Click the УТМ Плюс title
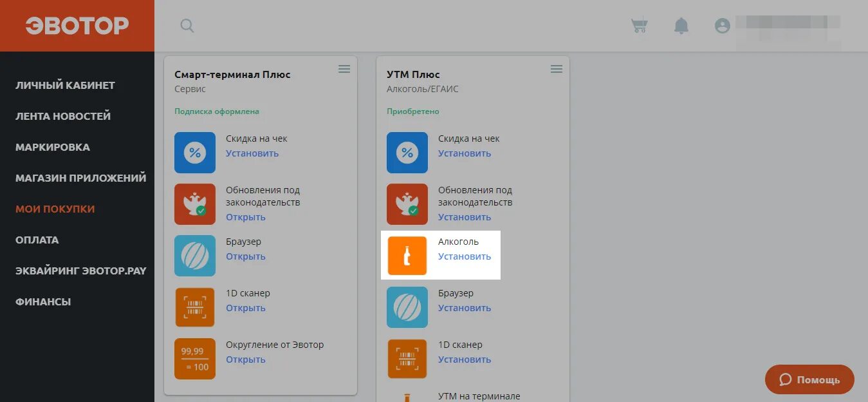The height and width of the screenshot is (402, 868). 413,75
